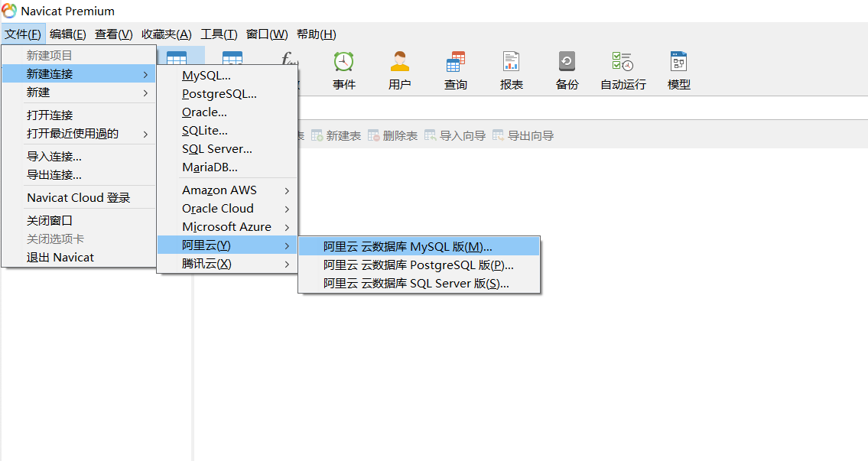Choose PostgreSQL... connection type
Image resolution: width=868 pixels, height=461 pixels.
(x=228, y=94)
